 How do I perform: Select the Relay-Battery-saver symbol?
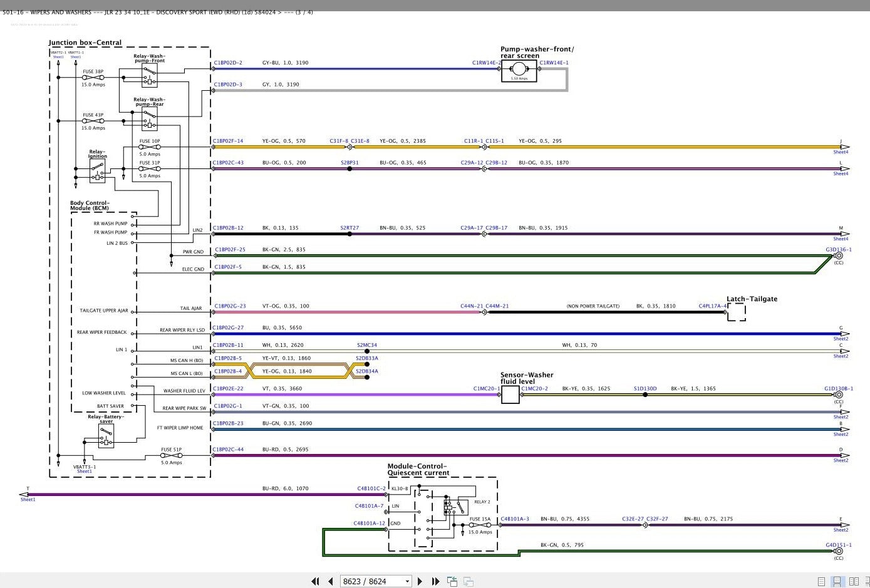click(106, 435)
